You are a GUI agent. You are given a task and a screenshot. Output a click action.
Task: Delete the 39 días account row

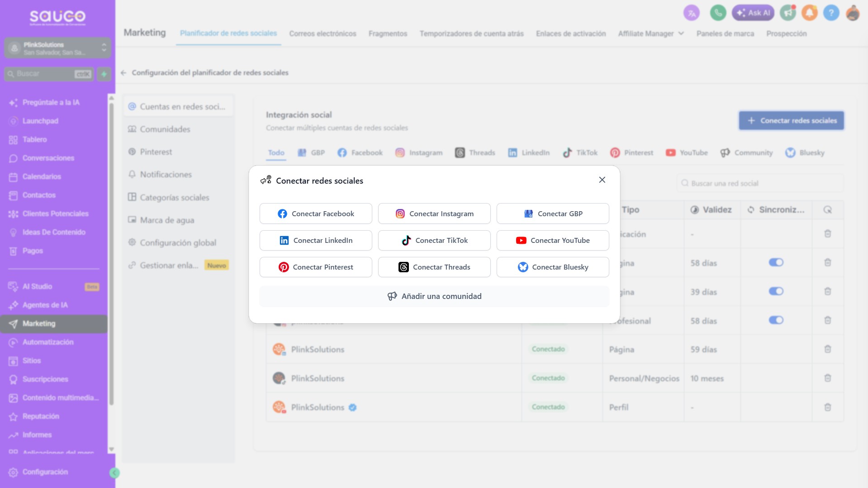pyautogui.click(x=828, y=291)
